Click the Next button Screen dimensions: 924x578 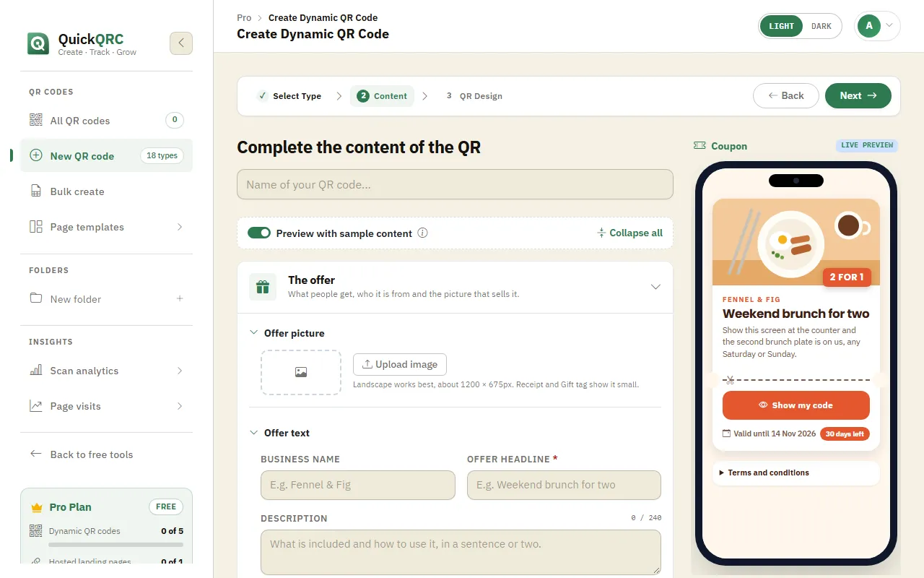[858, 95]
